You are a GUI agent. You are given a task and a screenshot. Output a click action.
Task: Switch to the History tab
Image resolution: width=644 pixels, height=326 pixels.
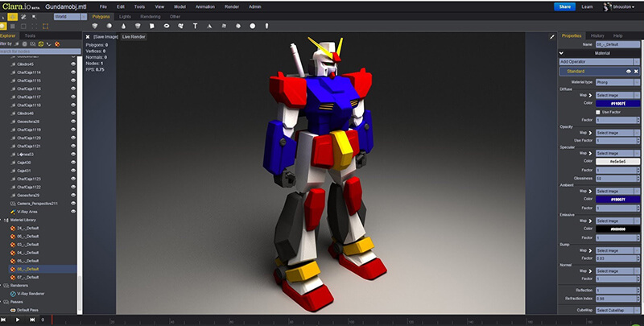[597, 35]
